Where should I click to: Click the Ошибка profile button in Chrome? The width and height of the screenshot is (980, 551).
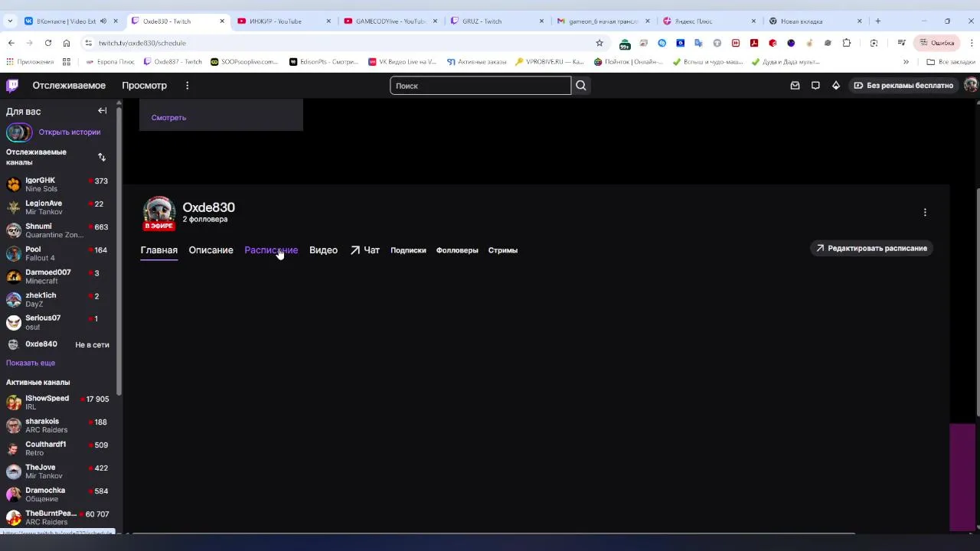tap(937, 43)
